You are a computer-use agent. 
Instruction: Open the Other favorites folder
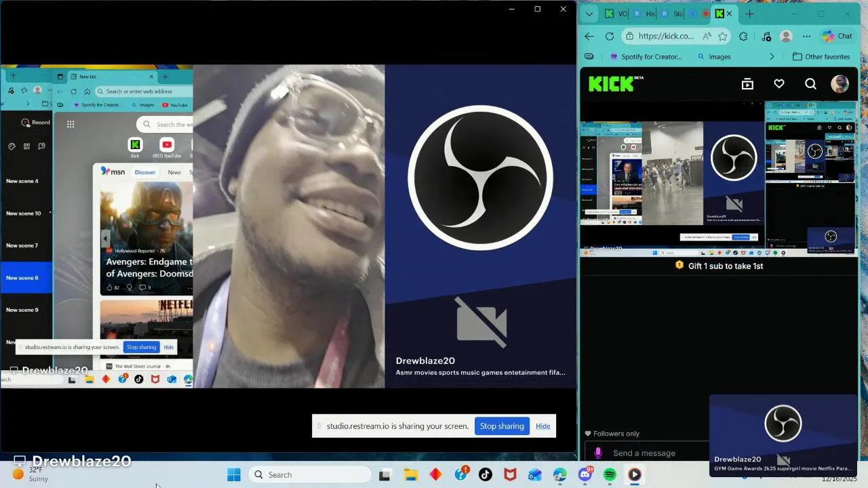coord(821,57)
